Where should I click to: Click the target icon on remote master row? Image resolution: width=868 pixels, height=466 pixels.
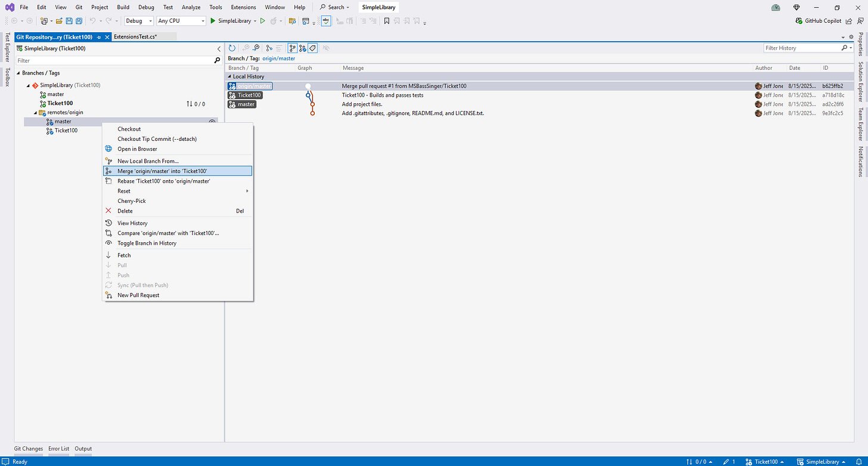(x=212, y=122)
